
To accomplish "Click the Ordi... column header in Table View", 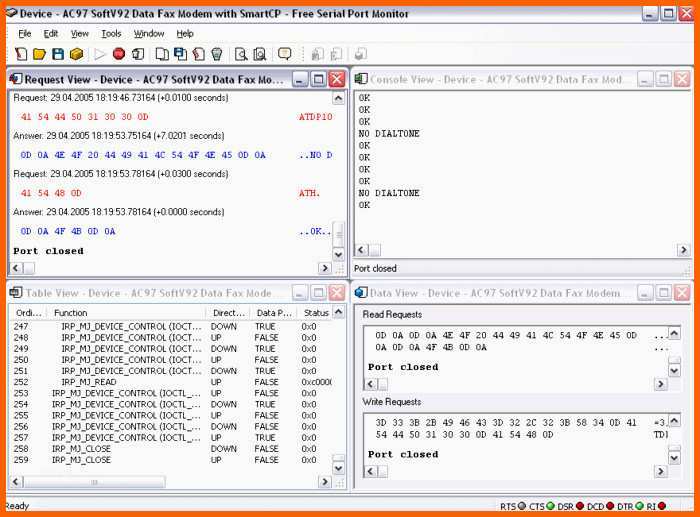I will (x=29, y=313).
